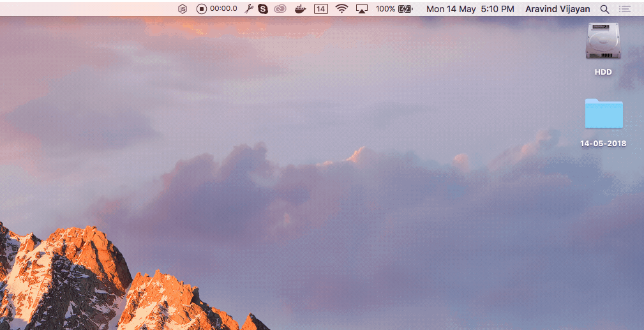Viewport: 644px width, 330px height.
Task: Open the Docker whale status menu
Action: (x=300, y=9)
